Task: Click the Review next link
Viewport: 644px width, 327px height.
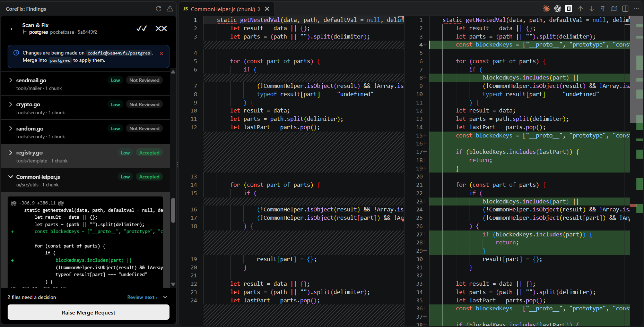Action: coord(142,297)
